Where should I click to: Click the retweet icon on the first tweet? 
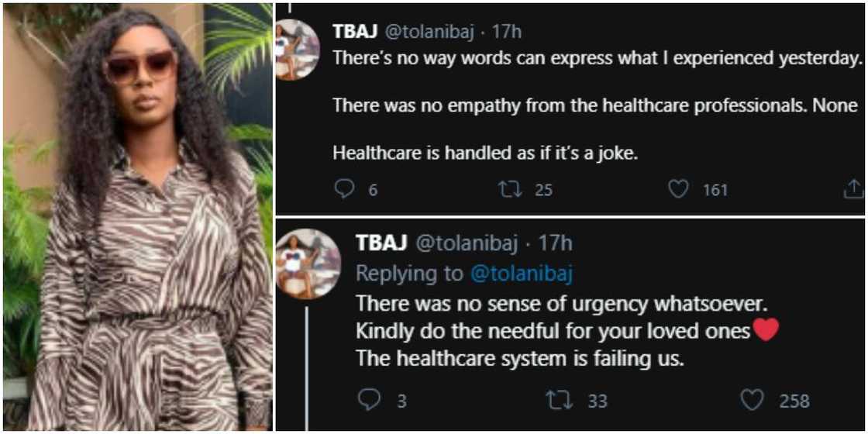pos(511,189)
